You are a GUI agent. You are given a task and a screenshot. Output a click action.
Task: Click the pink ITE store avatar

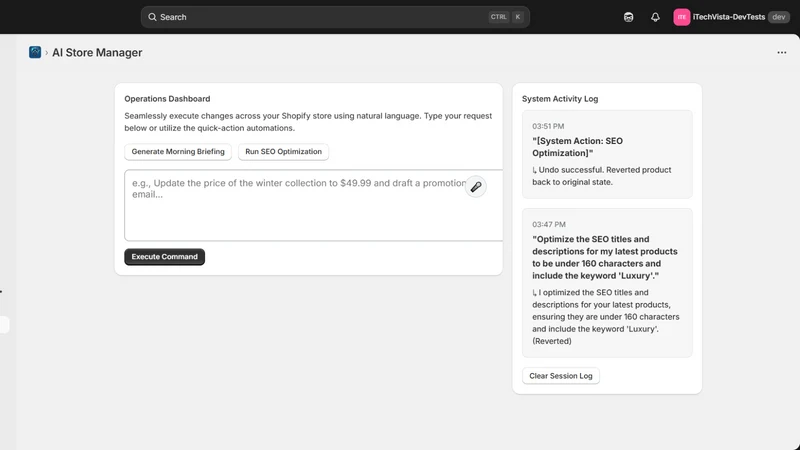[682, 17]
